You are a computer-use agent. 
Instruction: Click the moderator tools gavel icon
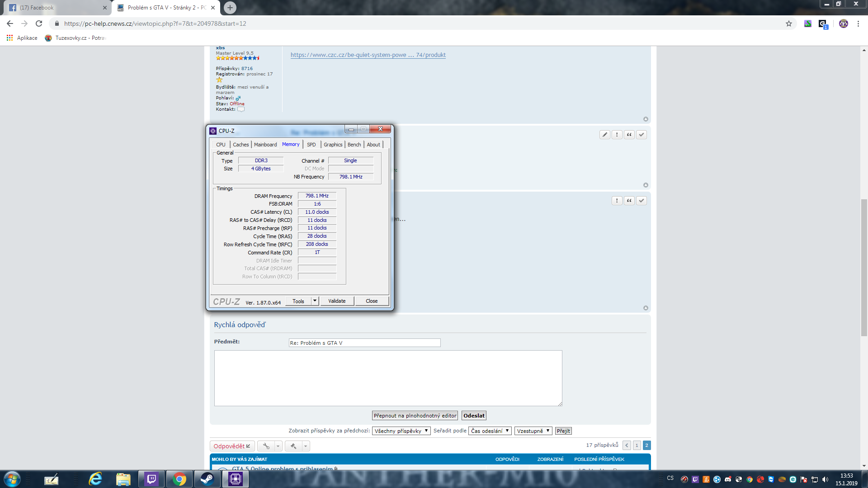click(293, 446)
